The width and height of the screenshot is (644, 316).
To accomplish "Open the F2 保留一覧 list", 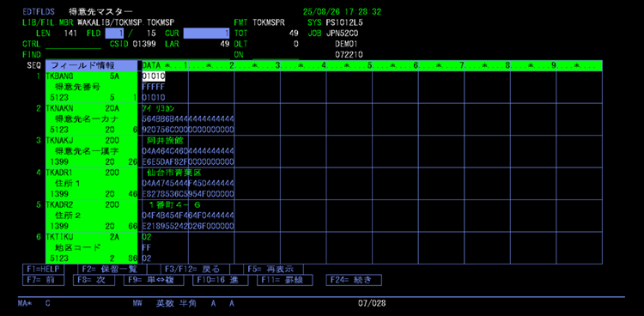I will (x=112, y=269).
